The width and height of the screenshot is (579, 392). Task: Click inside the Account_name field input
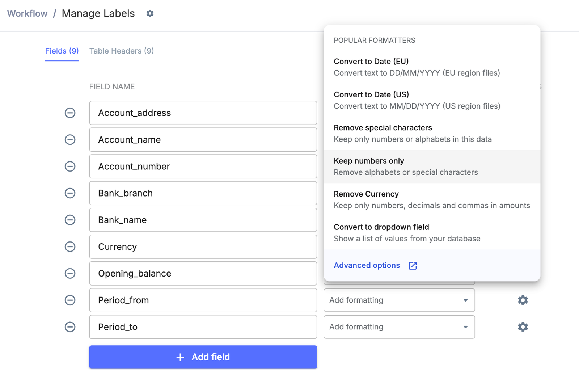pos(203,140)
